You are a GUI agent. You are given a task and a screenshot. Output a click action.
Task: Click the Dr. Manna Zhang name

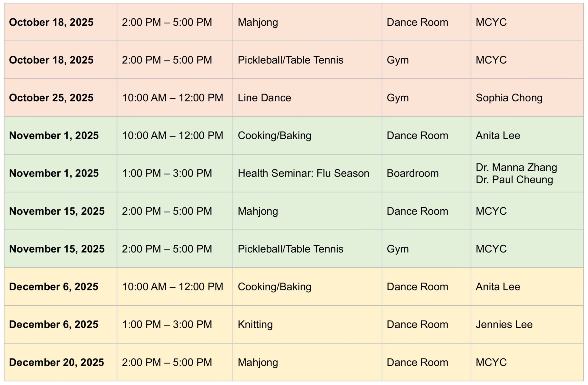(x=516, y=167)
